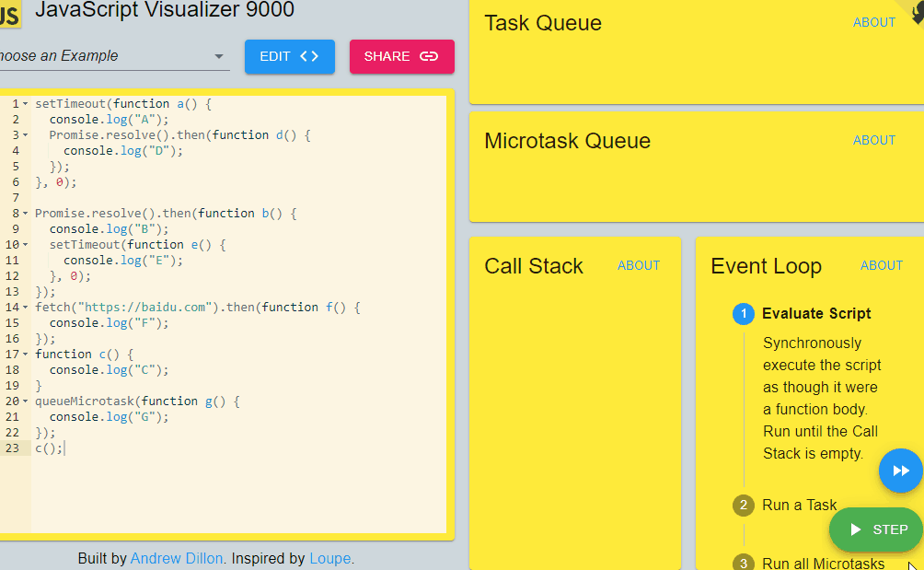
Task: Click the JavaScript Visualizer 9000 title
Action: [x=165, y=10]
